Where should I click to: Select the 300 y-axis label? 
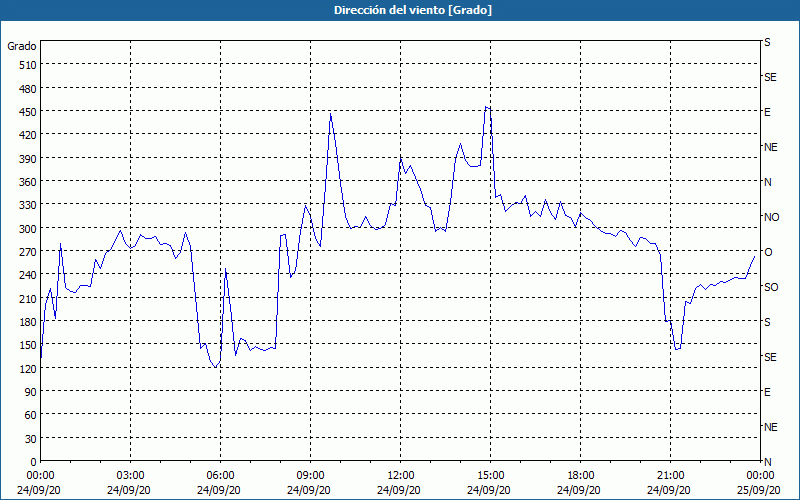[x=28, y=229]
